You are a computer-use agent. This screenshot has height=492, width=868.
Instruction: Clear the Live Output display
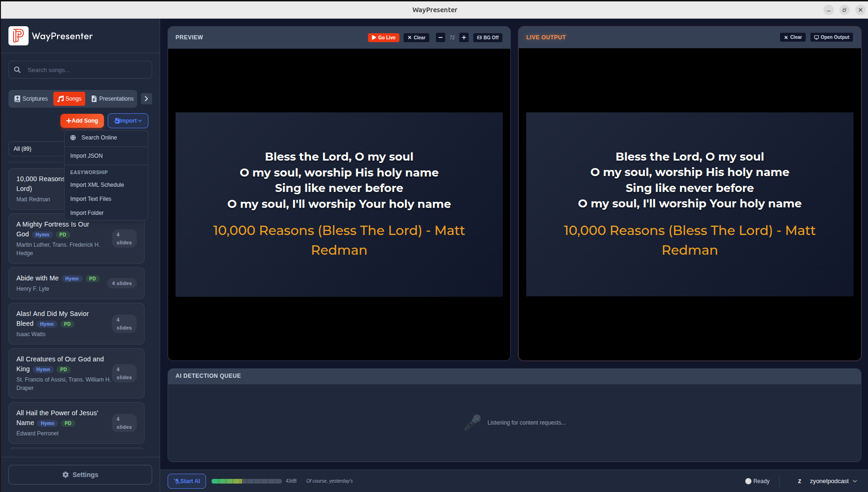click(793, 37)
